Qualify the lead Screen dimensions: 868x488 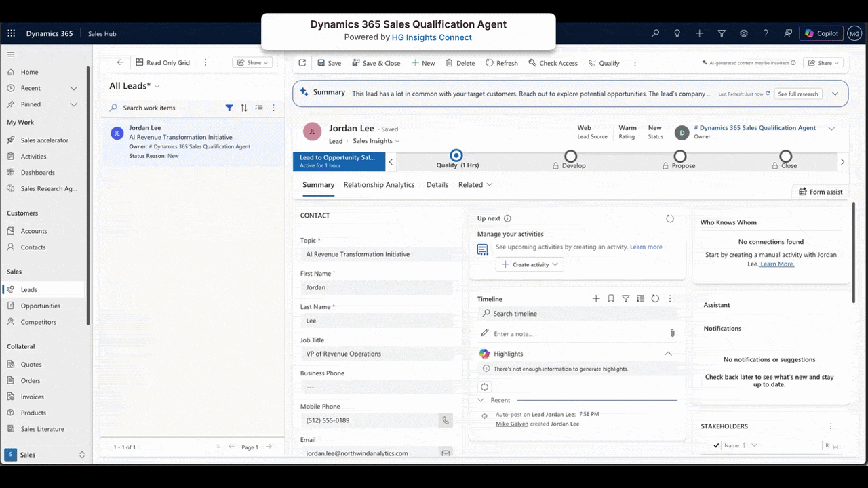(x=604, y=63)
